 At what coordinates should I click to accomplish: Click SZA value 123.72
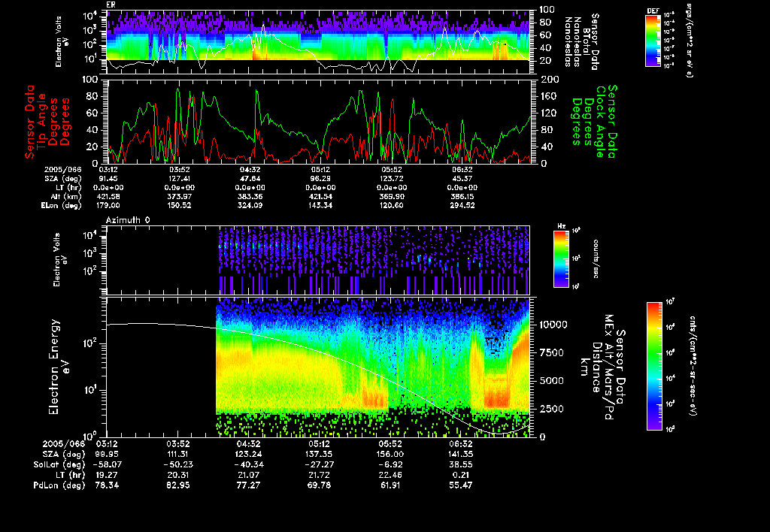tap(391, 179)
